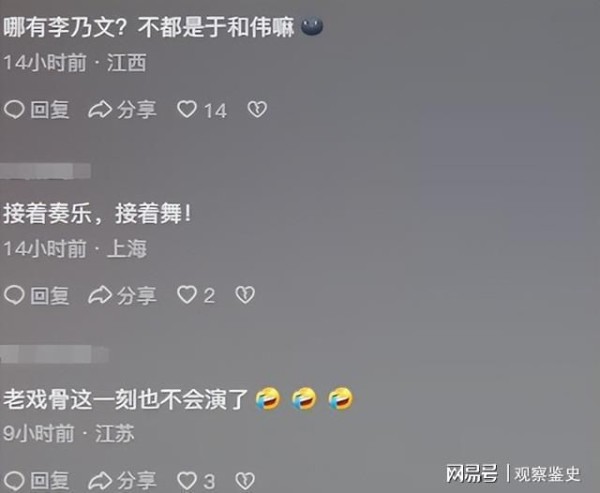
Task: Click the dark moon emoji in first comment
Action: pyautogui.click(x=312, y=27)
